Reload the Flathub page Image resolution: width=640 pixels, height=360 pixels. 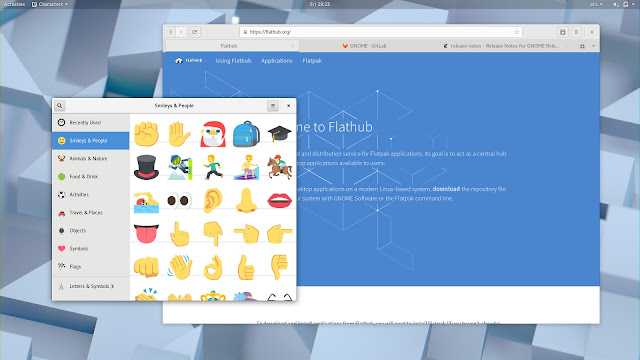pyautogui.click(x=195, y=32)
